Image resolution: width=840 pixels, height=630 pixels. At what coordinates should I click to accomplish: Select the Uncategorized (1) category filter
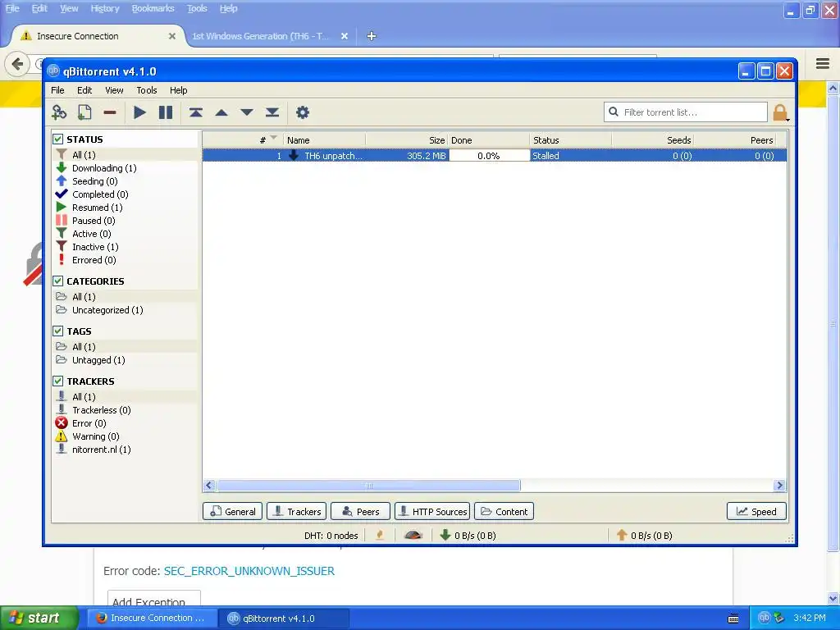pos(107,310)
